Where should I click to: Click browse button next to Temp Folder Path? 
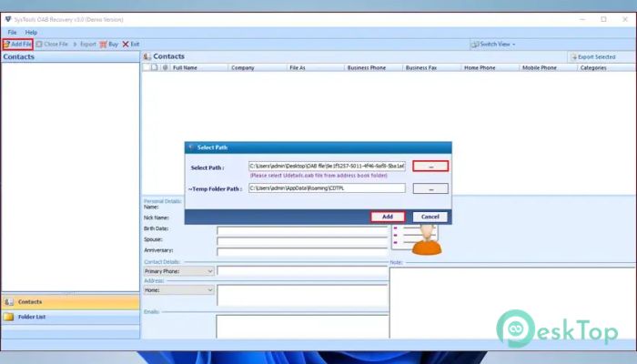430,188
